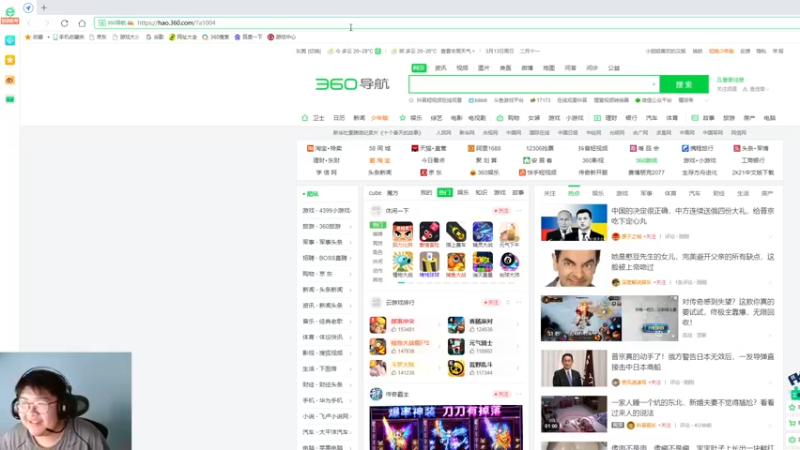Open the 百度一下 bookmark
The width and height of the screenshot is (800, 450).
248,37
